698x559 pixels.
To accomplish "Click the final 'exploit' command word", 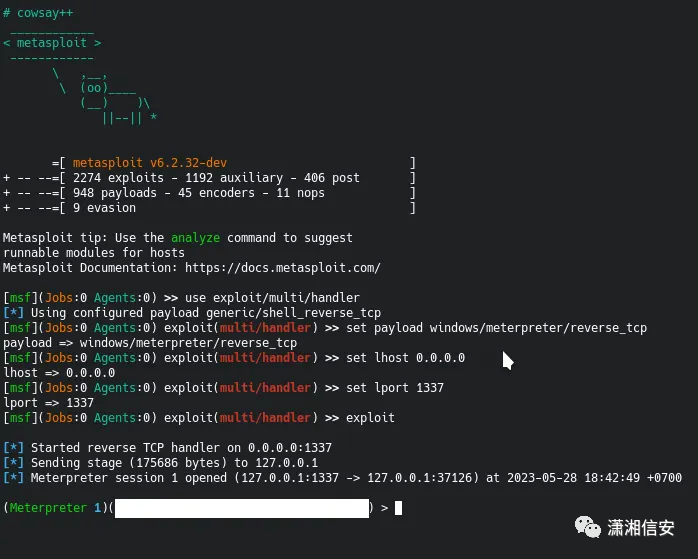I will (x=370, y=417).
